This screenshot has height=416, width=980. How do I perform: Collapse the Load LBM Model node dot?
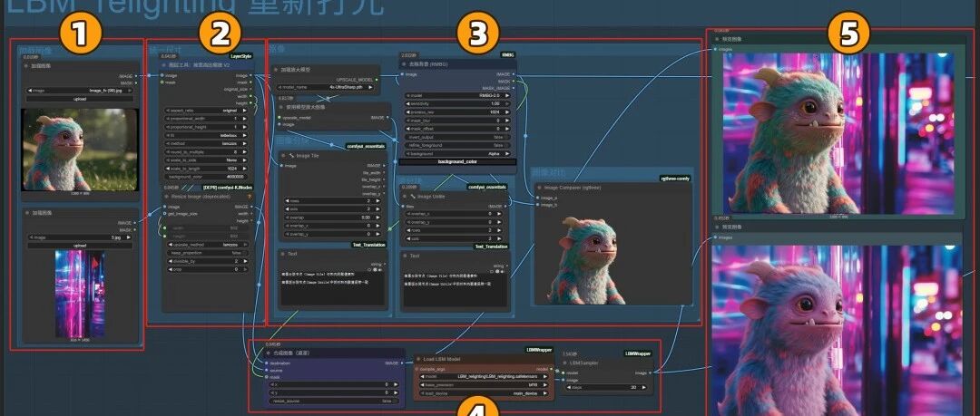[x=420, y=360]
